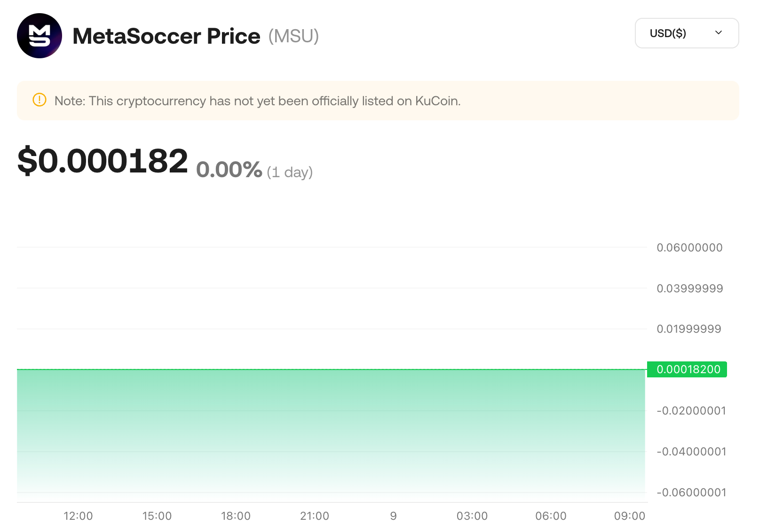Click the warning exclamation icon in notice
Screen dimensions: 775x532
[40, 100]
